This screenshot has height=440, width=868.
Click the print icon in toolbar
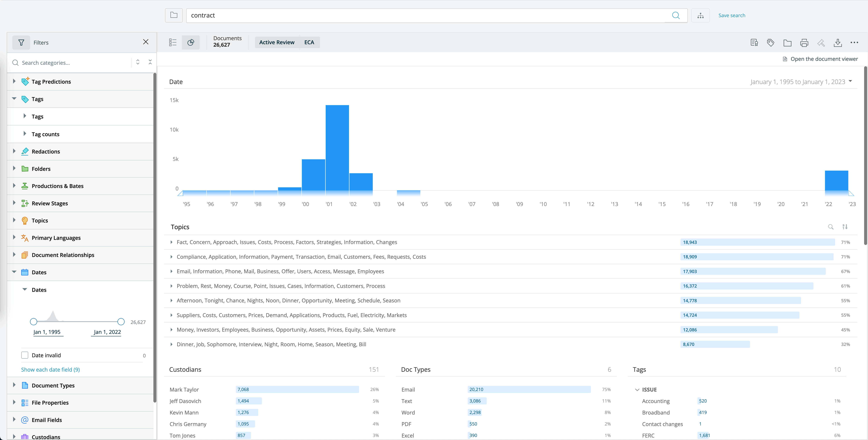coord(804,42)
